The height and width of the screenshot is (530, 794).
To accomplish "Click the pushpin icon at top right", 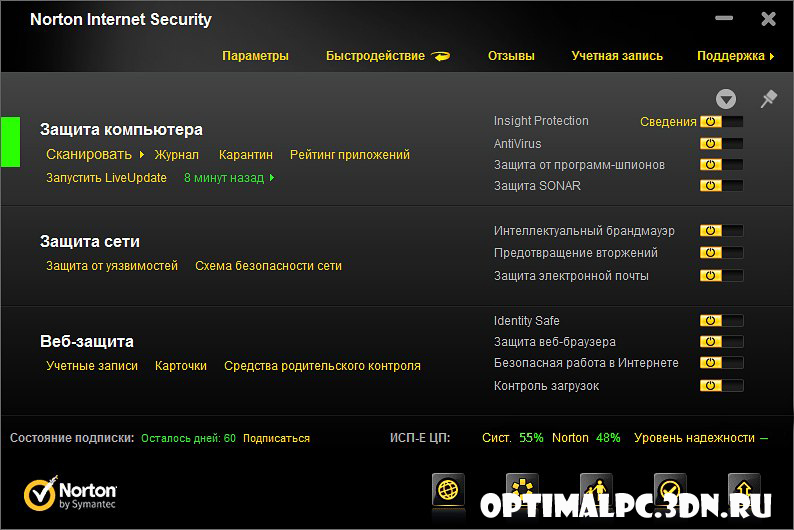I will tap(769, 99).
